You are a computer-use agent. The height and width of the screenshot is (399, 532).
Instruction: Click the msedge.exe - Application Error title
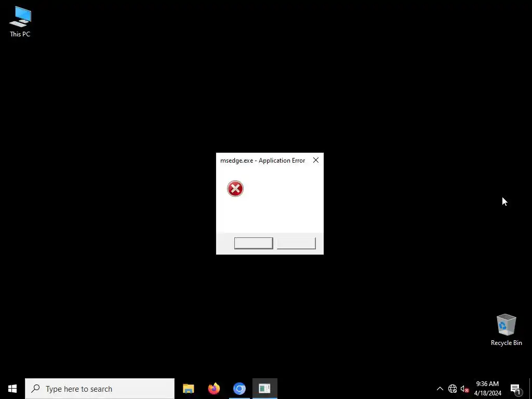click(262, 161)
